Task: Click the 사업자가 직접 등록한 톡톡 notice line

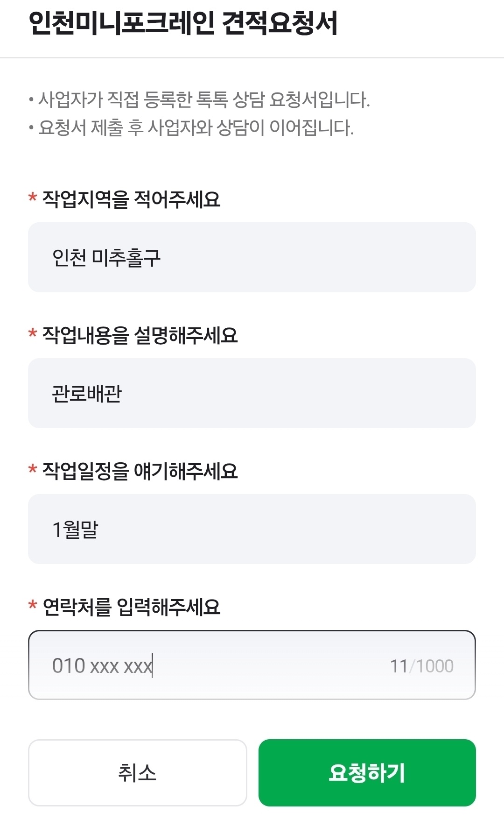Action: pos(199,99)
